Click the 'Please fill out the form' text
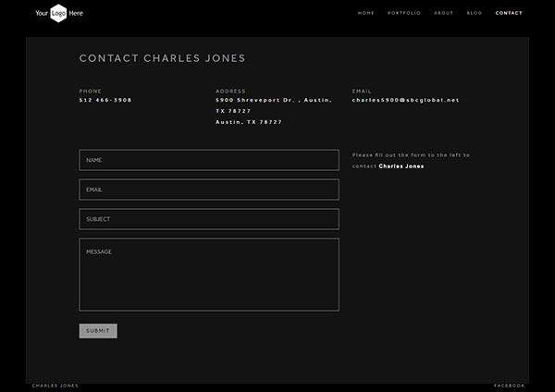This screenshot has width=555, height=392. point(411,155)
